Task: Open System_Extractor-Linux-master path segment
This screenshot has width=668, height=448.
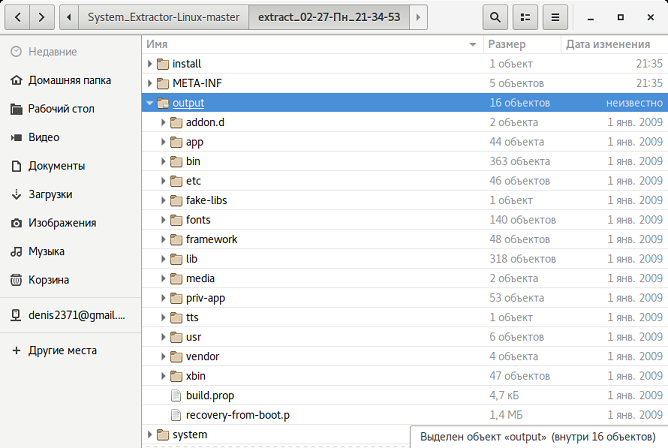Action: [163, 17]
